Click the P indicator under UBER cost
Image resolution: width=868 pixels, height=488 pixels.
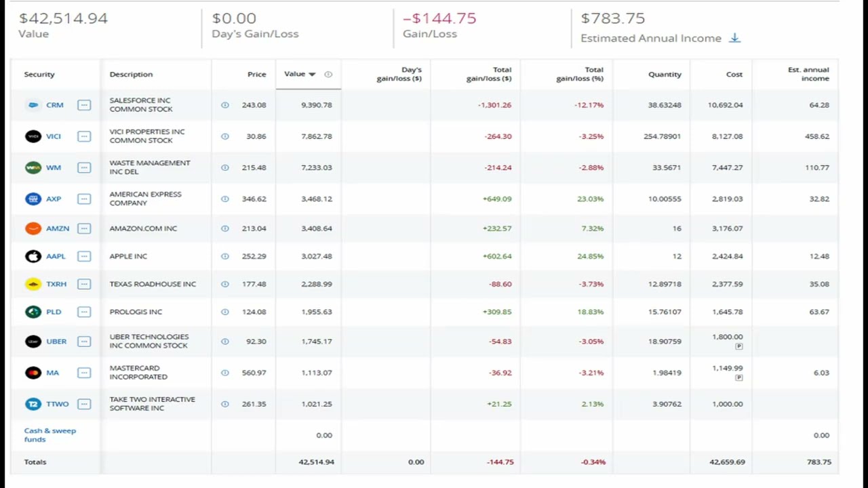(x=738, y=346)
